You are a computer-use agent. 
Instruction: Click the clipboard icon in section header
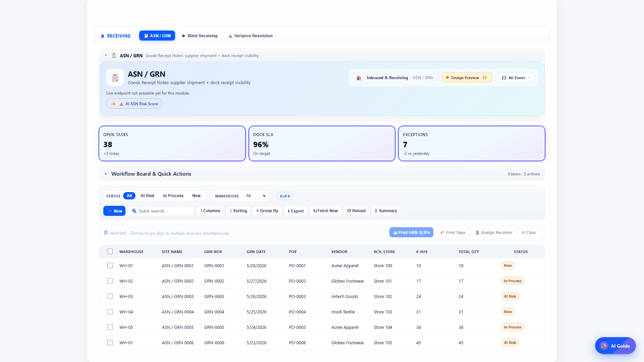pyautogui.click(x=114, y=56)
